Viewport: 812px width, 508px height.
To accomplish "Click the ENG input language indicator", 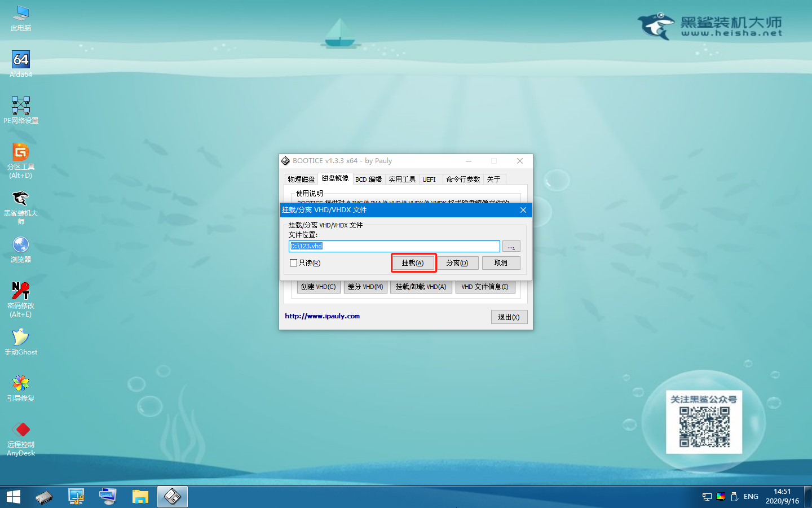I will (x=751, y=497).
